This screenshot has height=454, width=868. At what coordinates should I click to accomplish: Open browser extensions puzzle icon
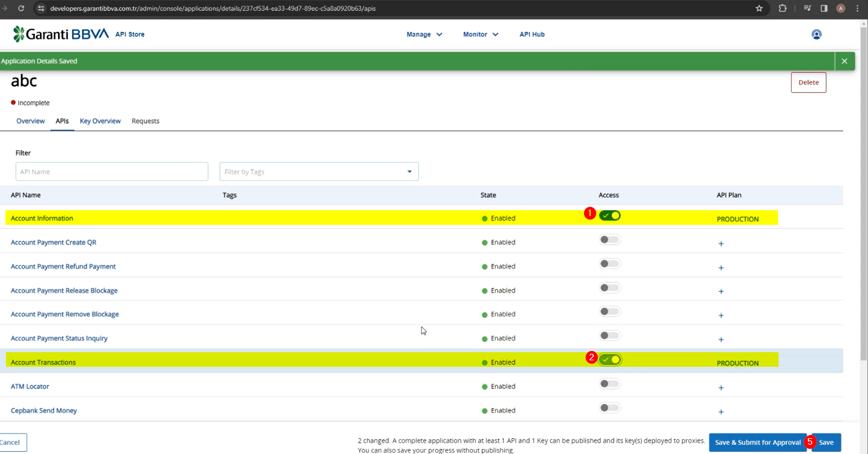[782, 8]
